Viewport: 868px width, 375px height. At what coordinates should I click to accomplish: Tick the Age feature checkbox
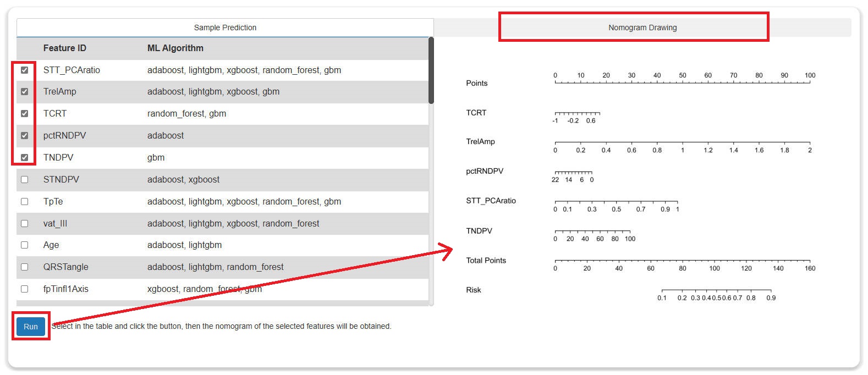(x=25, y=245)
